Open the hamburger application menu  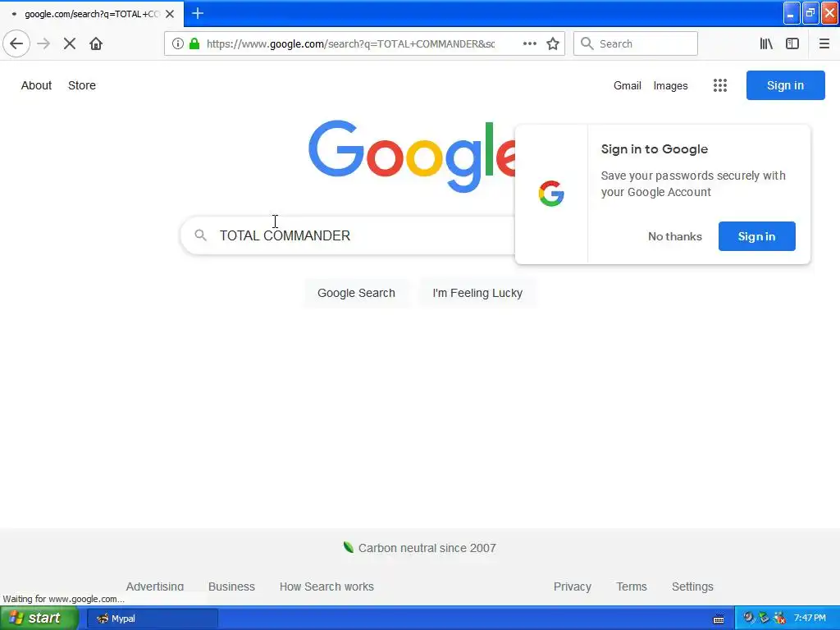[x=824, y=43]
